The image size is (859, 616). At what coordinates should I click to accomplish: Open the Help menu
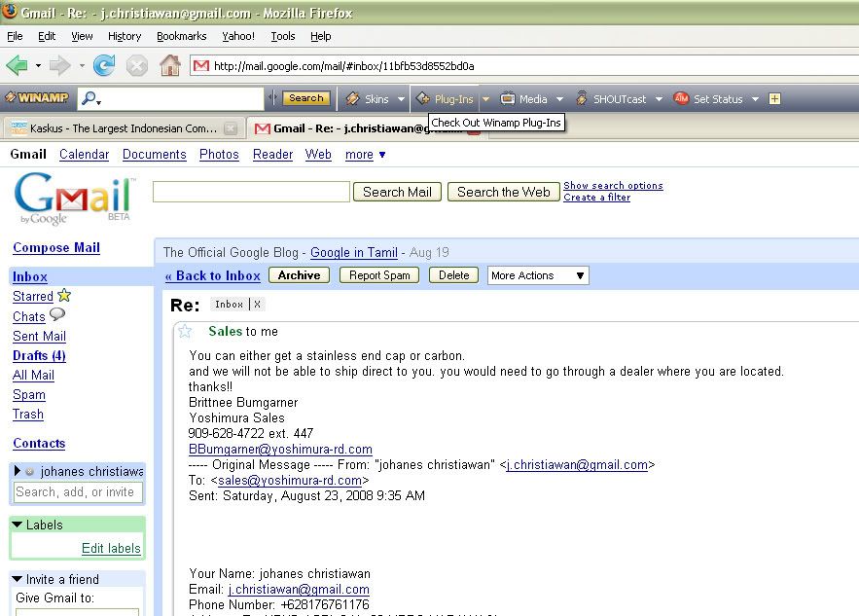[x=320, y=36]
